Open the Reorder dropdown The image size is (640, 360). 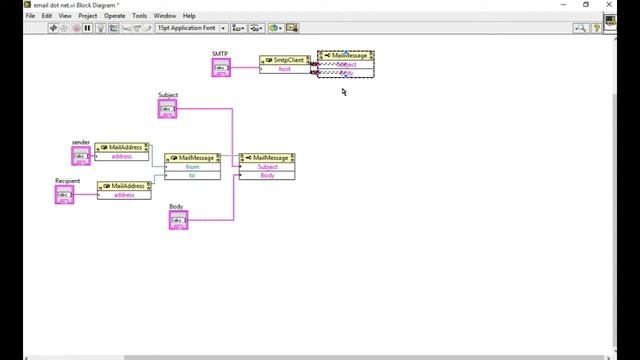275,28
